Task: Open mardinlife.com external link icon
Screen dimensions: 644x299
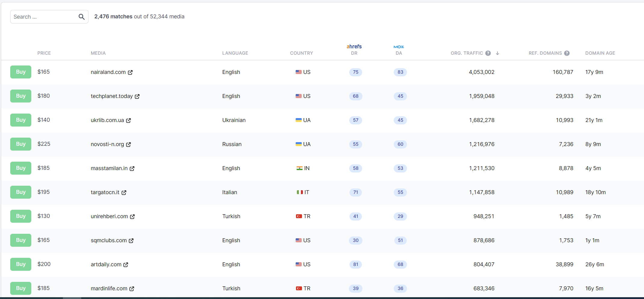Action: tap(132, 289)
